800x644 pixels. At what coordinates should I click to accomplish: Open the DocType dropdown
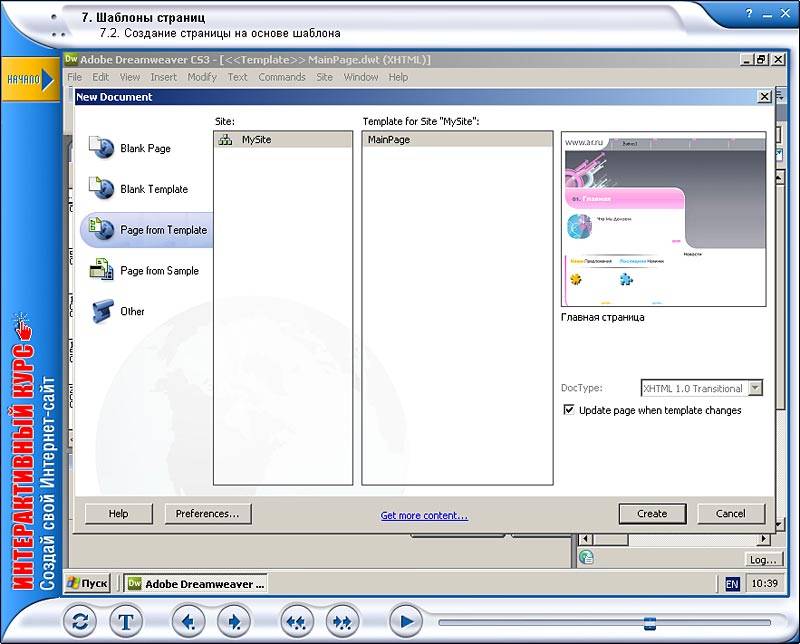coord(756,388)
